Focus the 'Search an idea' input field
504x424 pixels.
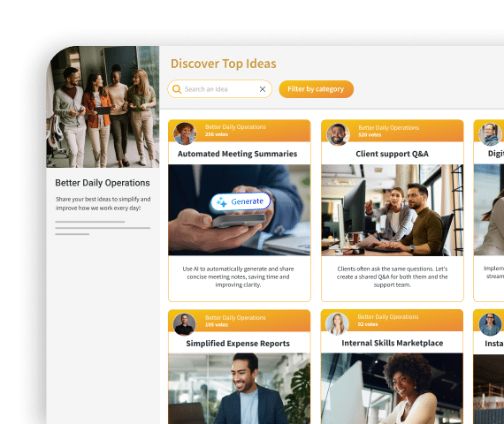220,89
